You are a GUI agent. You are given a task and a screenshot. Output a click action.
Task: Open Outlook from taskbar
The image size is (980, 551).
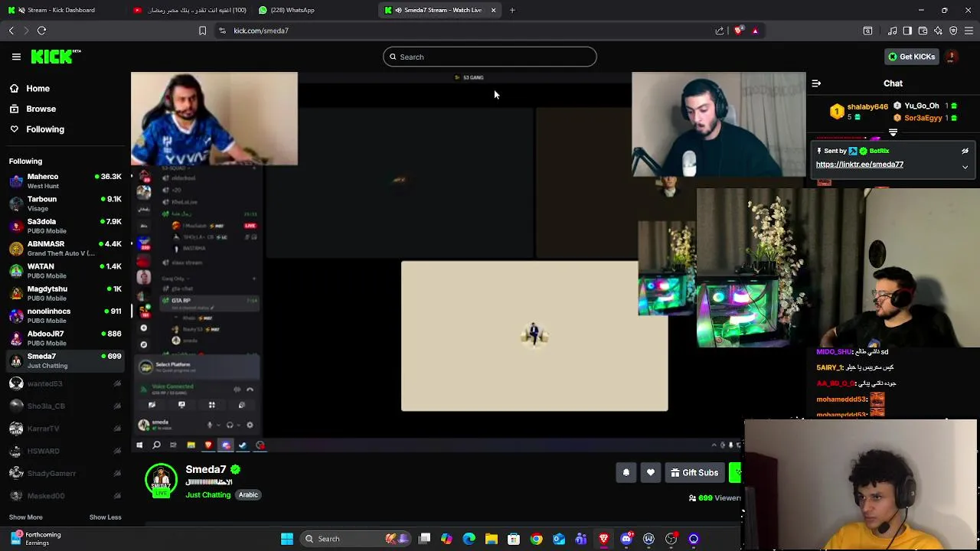point(559,539)
